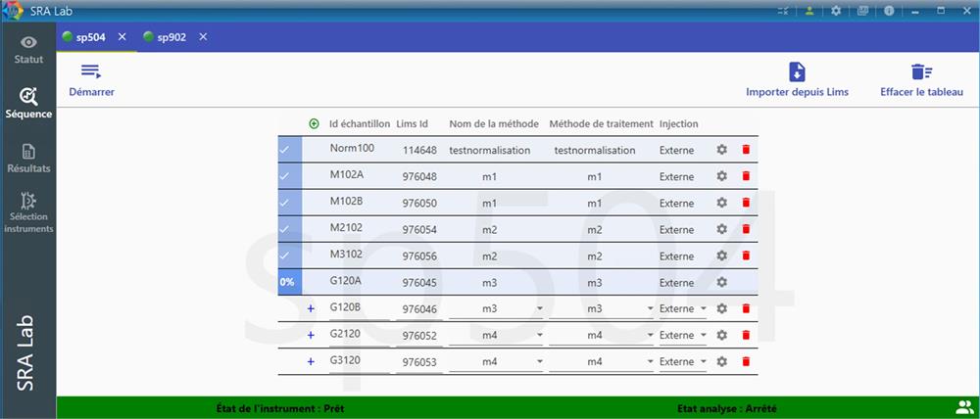Expand Injection dropdown for the G3120 row
Viewport: 980px width, 419px height.
[703, 361]
